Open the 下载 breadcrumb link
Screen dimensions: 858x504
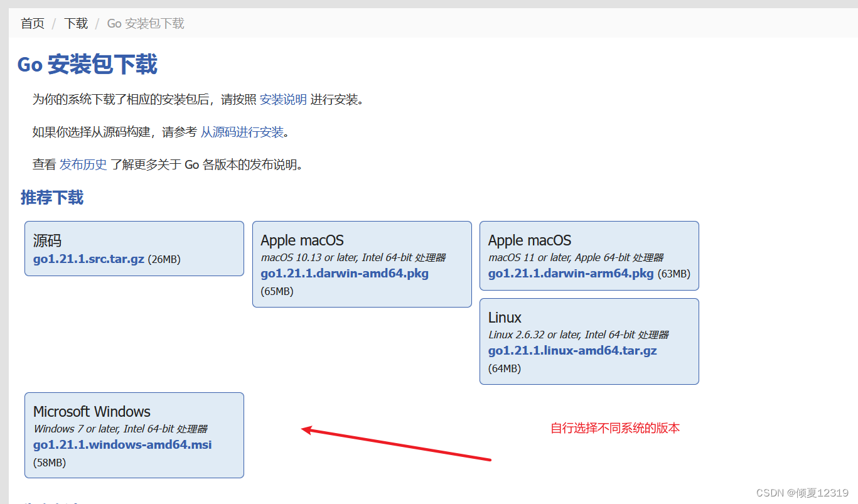coord(76,24)
